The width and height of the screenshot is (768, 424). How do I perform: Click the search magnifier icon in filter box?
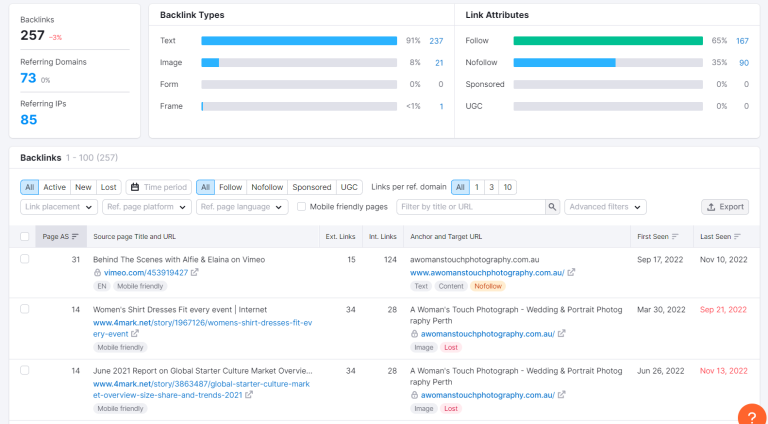pyautogui.click(x=552, y=207)
